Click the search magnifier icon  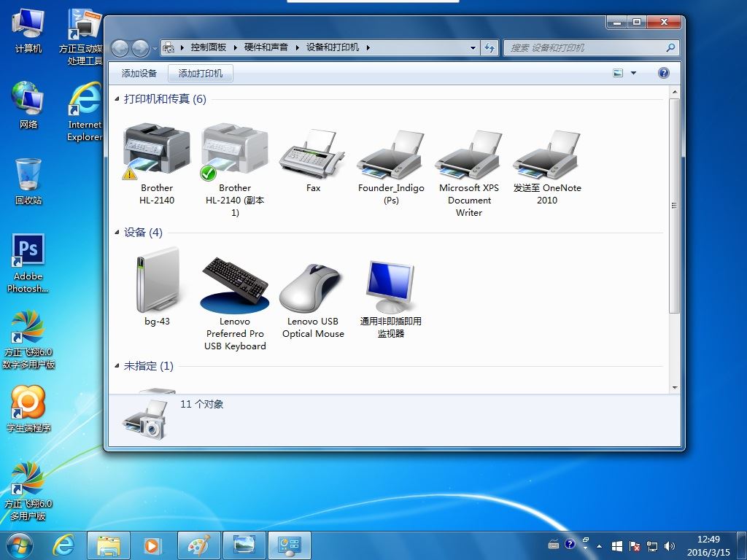coord(670,47)
